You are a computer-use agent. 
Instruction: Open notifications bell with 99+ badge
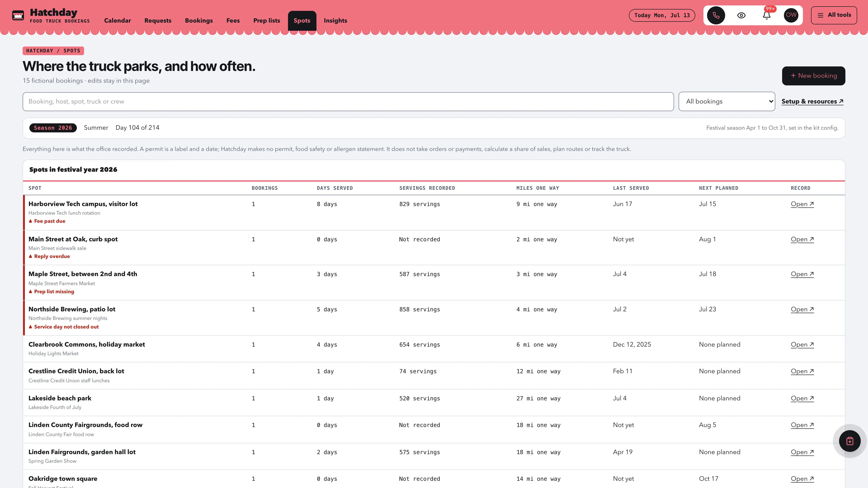tap(767, 16)
